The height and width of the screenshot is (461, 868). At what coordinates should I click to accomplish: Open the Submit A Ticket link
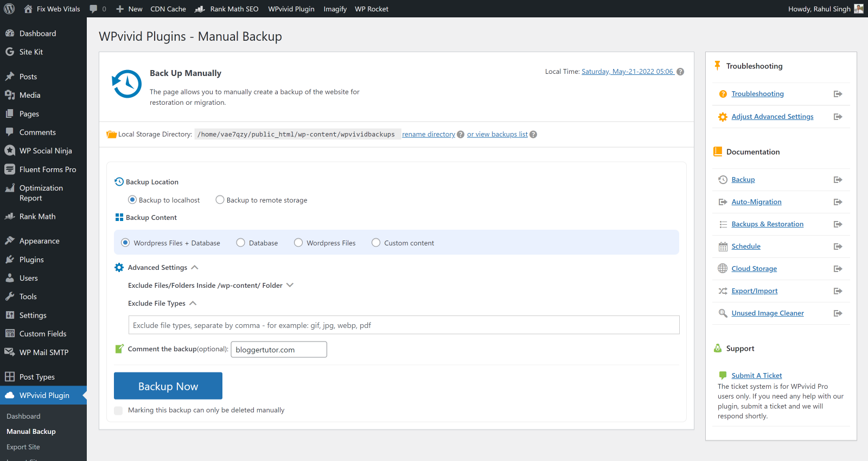point(756,375)
